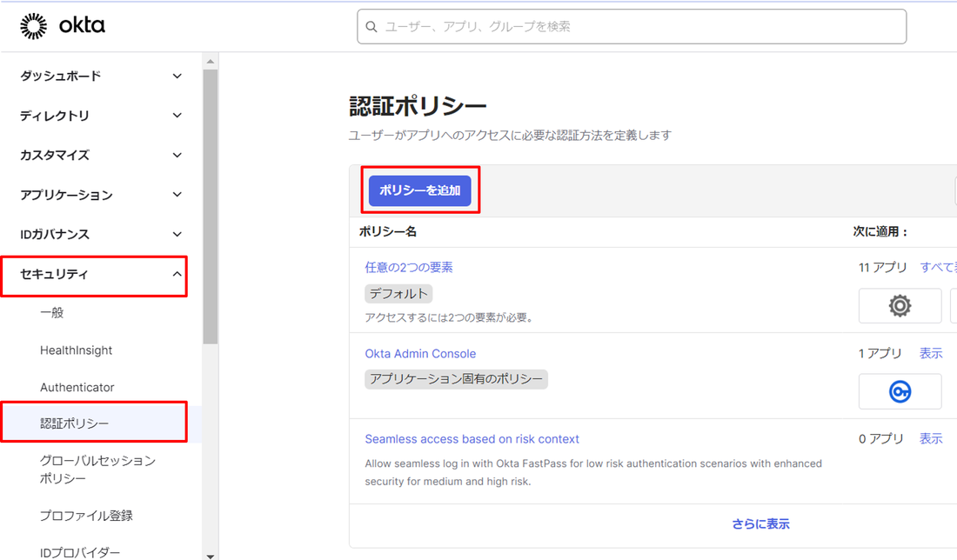Viewport: 957px width, 560px height.
Task: Expand the ダッシュボード menu chevron
Action: tap(177, 77)
